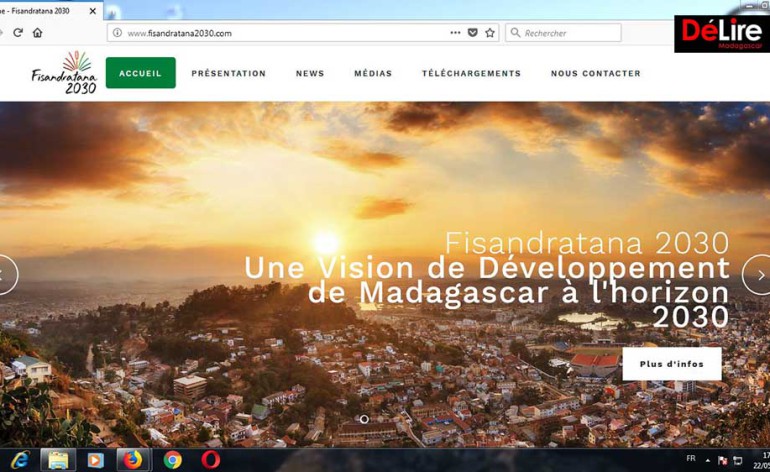Viewport: 770px width, 472px height.
Task: Click the Fisandratana 2030 site logo
Action: click(65, 73)
